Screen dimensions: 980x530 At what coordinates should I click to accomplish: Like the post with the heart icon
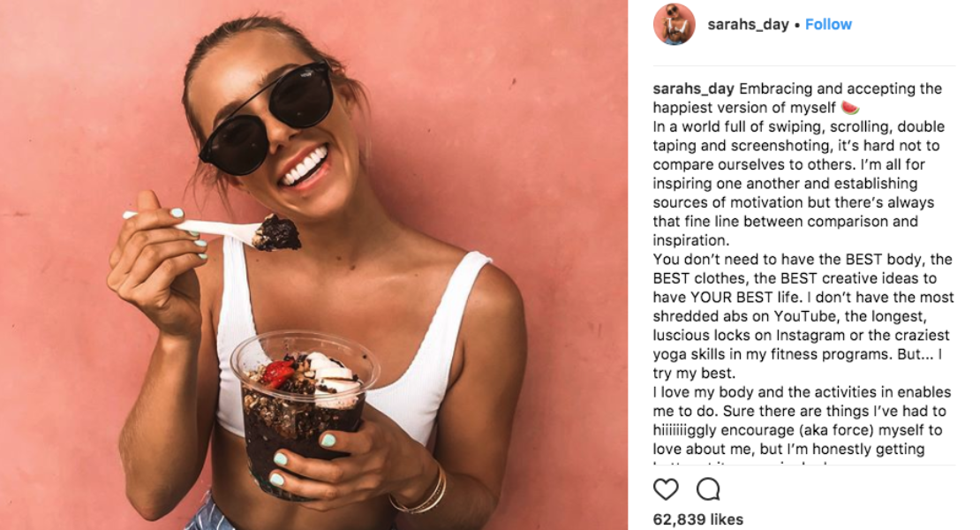click(x=666, y=489)
